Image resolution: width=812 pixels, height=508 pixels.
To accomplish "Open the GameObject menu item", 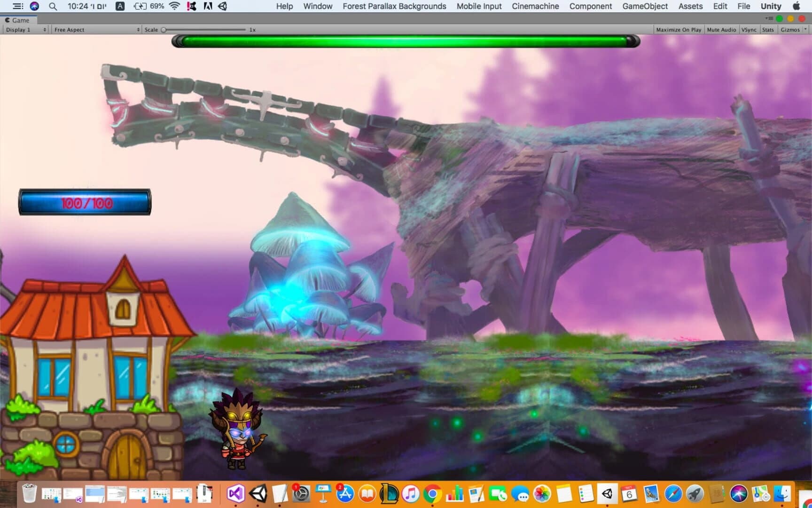I will pyautogui.click(x=645, y=6).
